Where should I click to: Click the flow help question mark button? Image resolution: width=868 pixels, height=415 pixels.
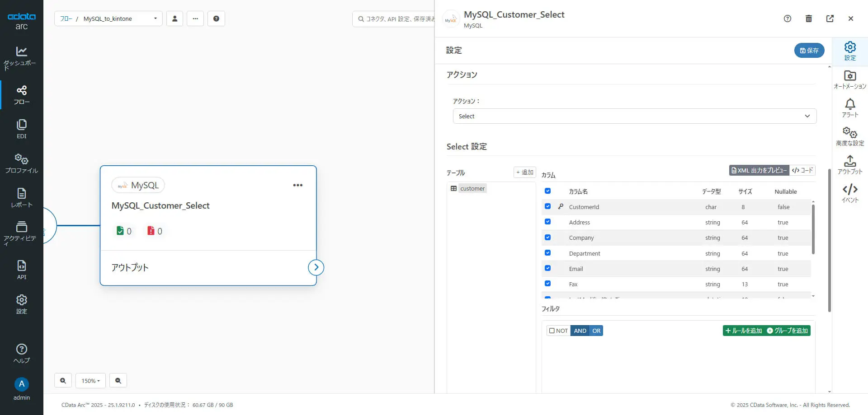click(x=216, y=19)
